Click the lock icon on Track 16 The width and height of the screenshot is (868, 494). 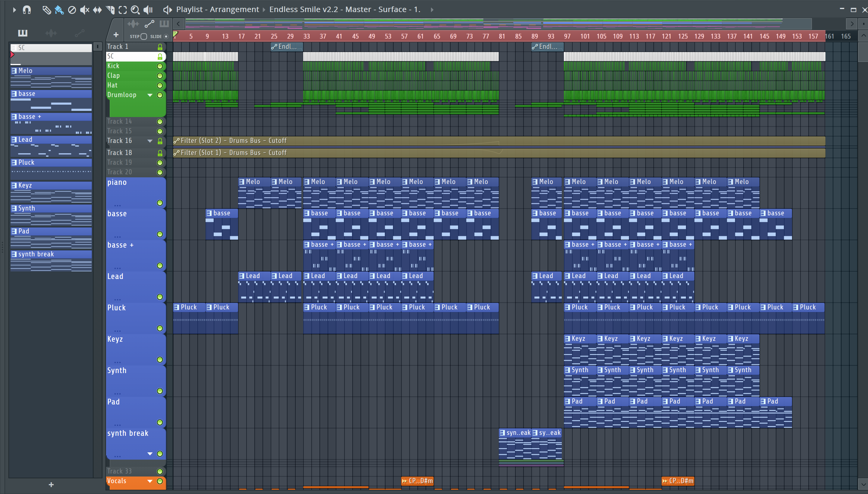coord(160,141)
